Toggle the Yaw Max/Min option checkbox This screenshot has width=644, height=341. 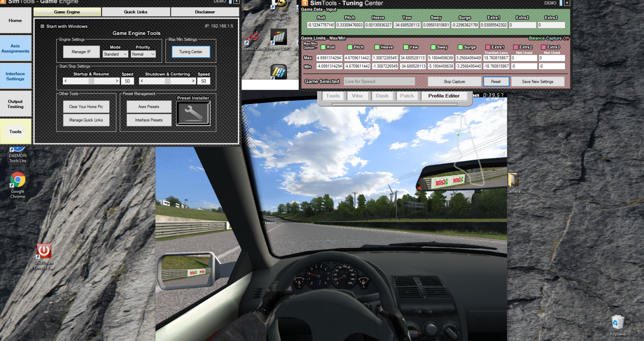(406, 47)
